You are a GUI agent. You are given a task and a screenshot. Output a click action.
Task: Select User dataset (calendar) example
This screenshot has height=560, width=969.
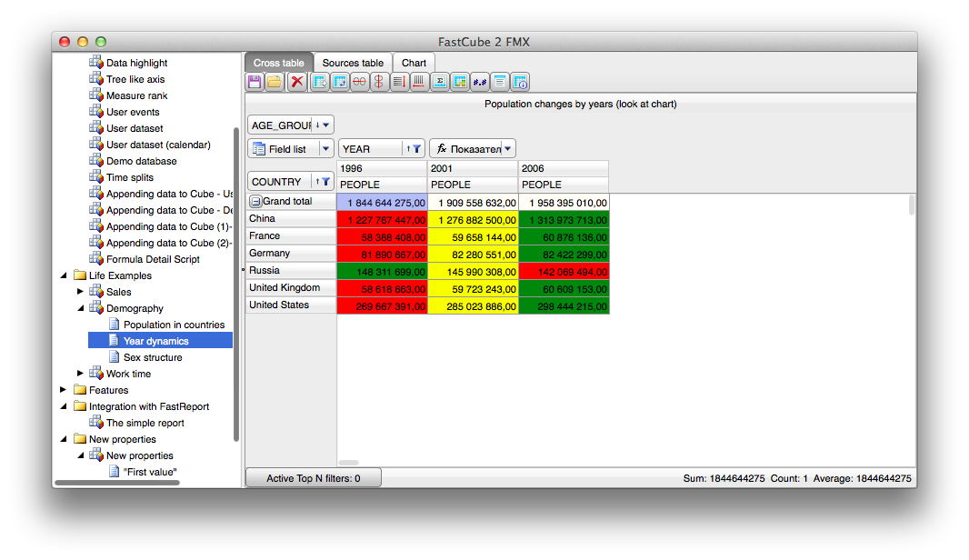tap(158, 145)
